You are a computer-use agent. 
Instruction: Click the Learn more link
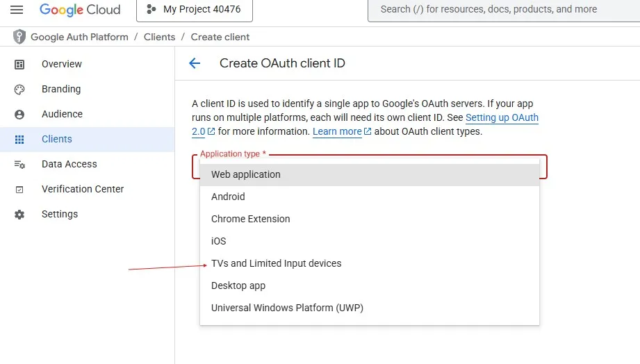click(338, 131)
